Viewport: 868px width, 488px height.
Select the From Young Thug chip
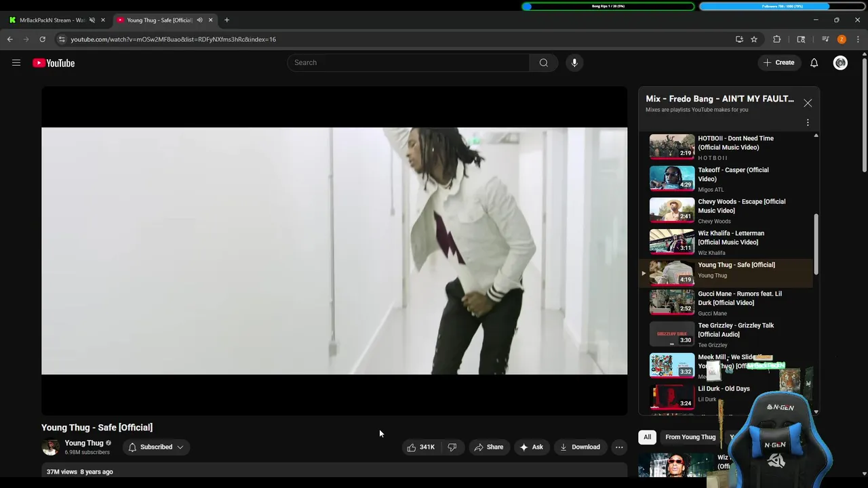click(x=690, y=437)
